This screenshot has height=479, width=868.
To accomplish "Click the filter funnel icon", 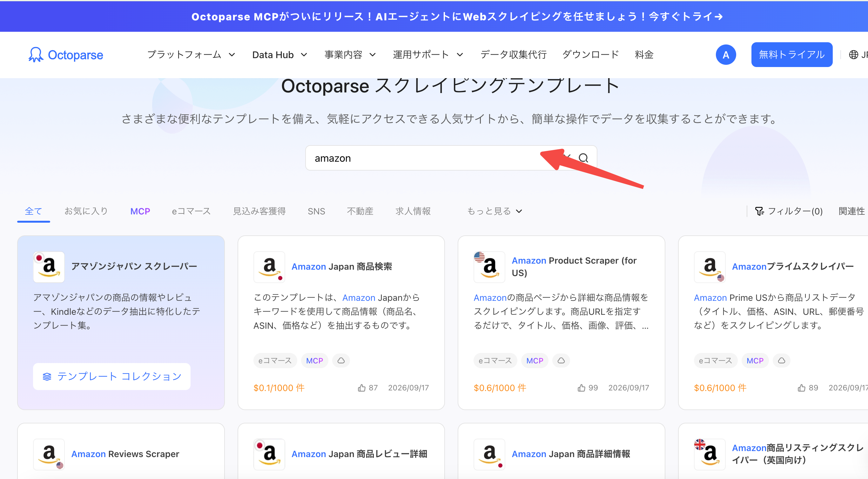I will tap(759, 211).
